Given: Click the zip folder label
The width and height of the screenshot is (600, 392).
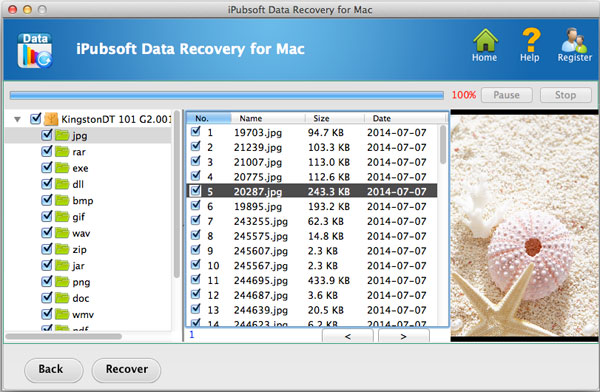Looking at the screenshot, I should click(80, 250).
